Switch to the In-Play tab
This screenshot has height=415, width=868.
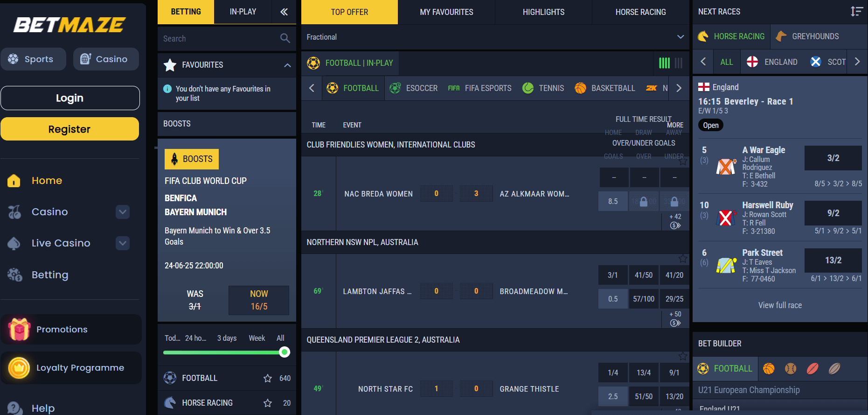[x=243, y=12]
